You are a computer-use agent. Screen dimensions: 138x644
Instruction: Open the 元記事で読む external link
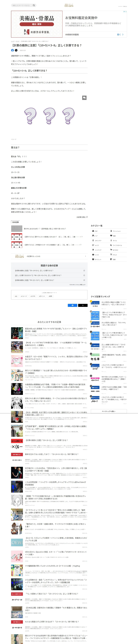82,217
